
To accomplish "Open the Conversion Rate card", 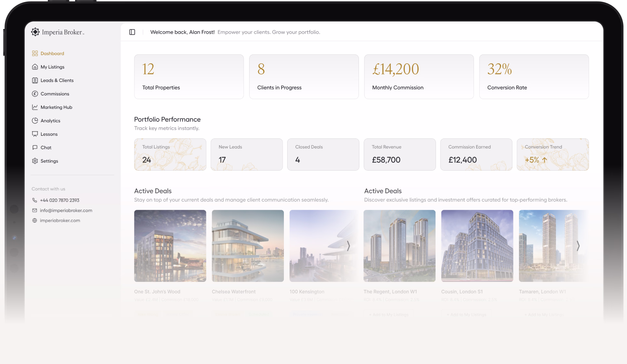I will click(x=534, y=77).
